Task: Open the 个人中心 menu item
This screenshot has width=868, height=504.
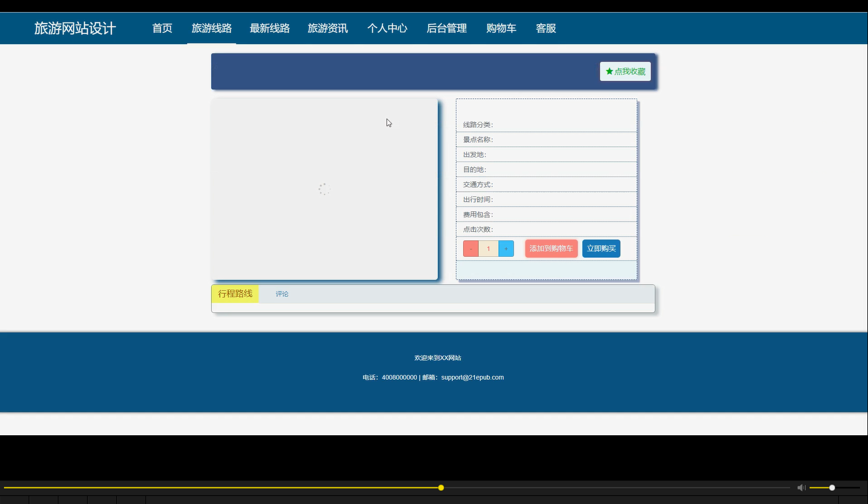Action: coord(387,28)
